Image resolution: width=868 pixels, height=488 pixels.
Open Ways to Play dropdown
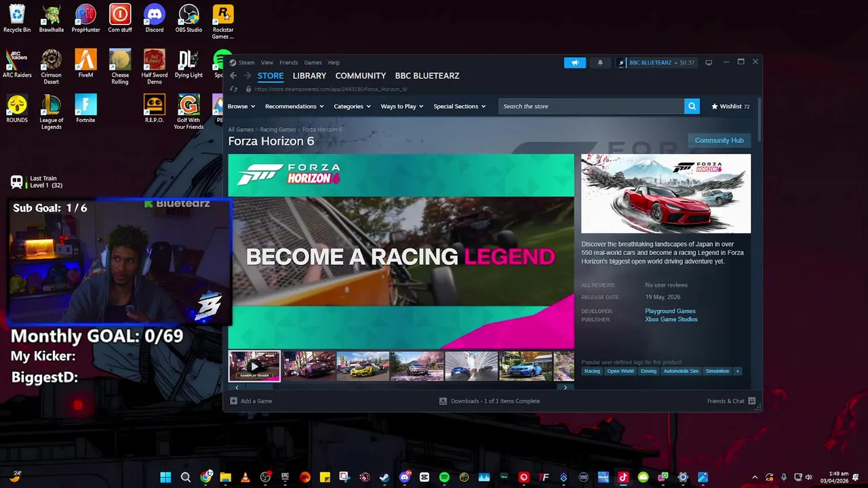[402, 106]
